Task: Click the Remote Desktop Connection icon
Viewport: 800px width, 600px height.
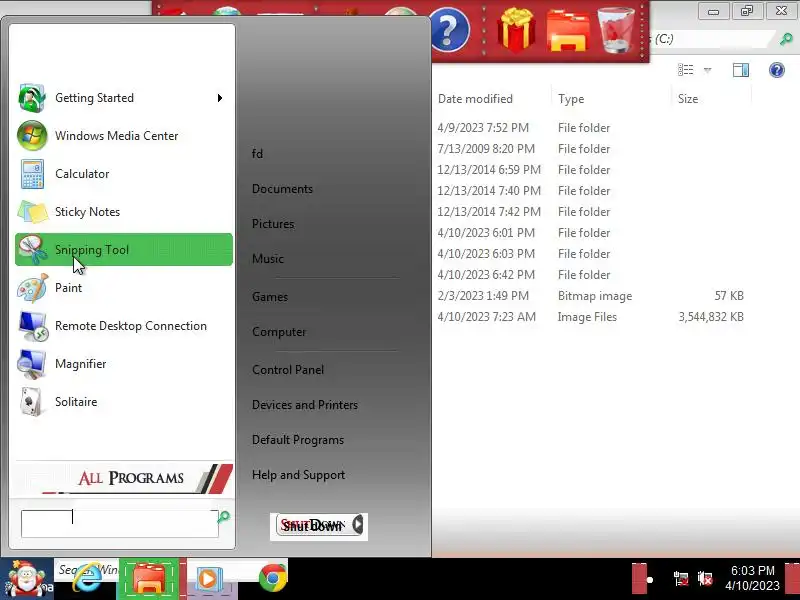Action: click(x=33, y=326)
